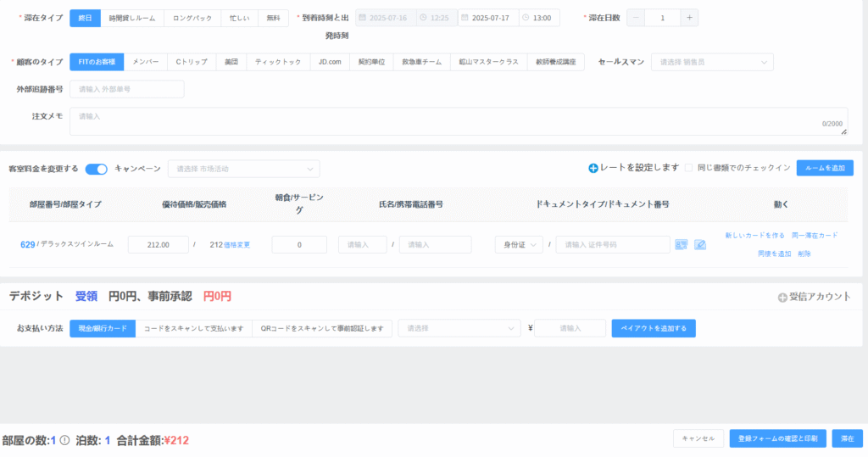Select 契約単位 customer type
868x457 pixels.
pyautogui.click(x=371, y=62)
